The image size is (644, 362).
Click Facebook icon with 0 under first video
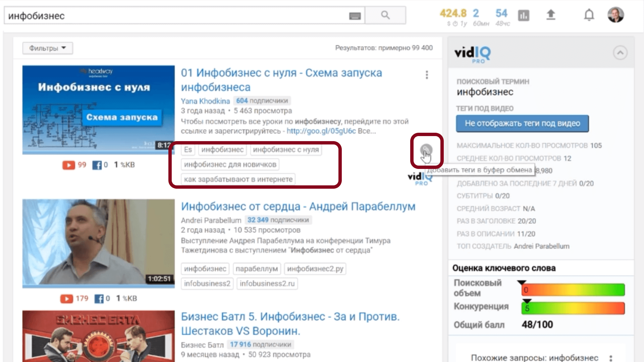[x=97, y=165]
